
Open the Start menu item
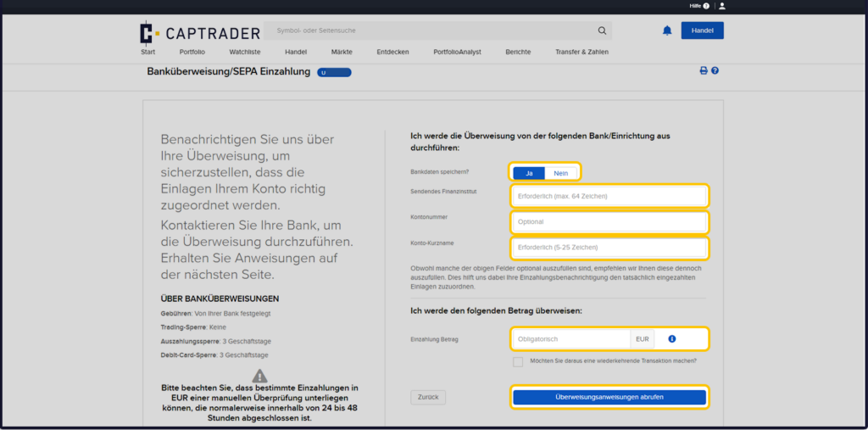click(x=147, y=52)
